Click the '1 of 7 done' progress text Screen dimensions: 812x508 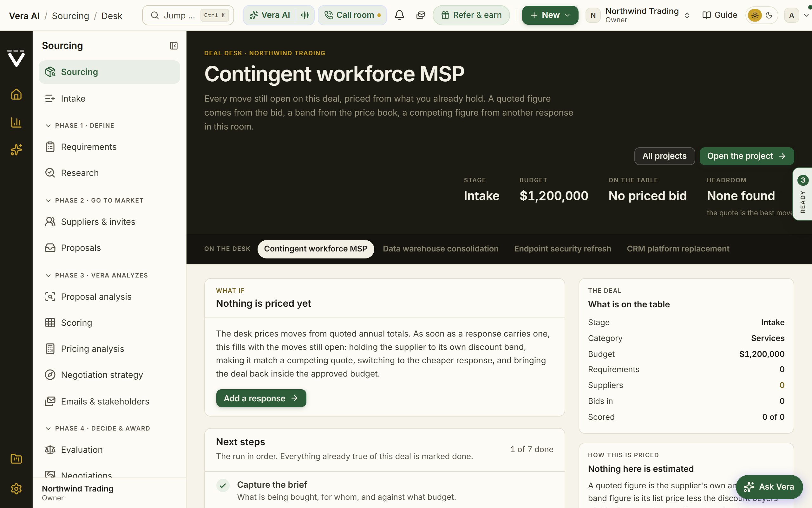[532, 449]
